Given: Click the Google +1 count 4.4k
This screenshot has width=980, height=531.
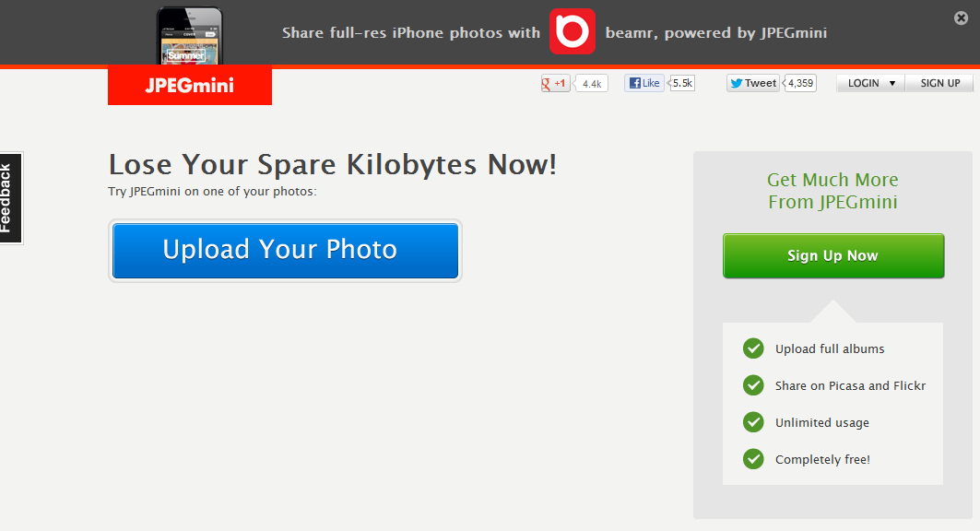Looking at the screenshot, I should (592, 84).
